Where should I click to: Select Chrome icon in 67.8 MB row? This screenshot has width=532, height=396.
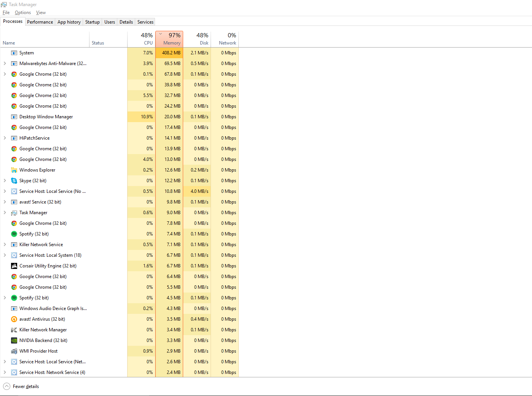pyautogui.click(x=14, y=74)
